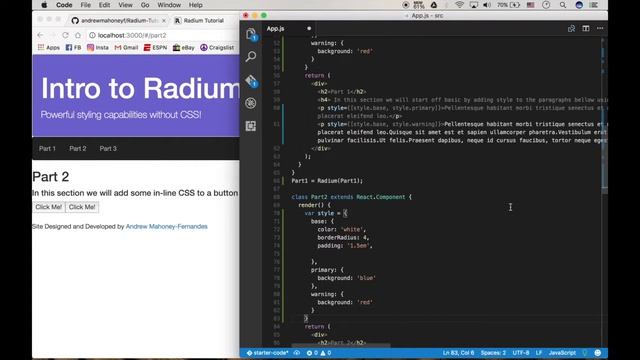This screenshot has height=360, width=640.
Task: Change the Spaces: 2 indentation setting
Action: [x=493, y=353]
